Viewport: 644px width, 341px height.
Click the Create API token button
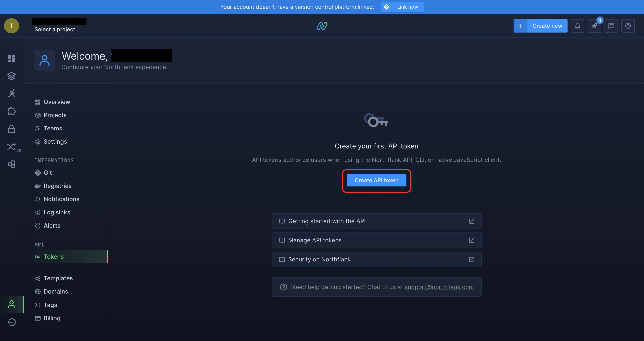[376, 180]
